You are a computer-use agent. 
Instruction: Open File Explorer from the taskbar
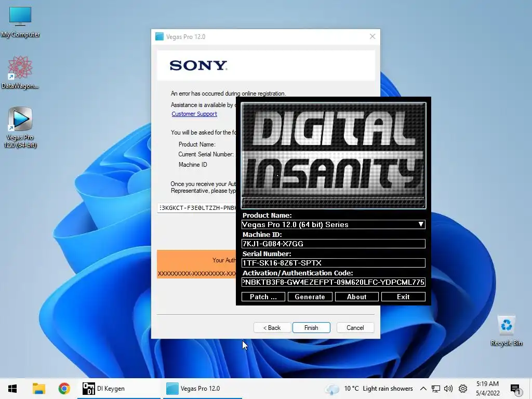click(x=38, y=389)
